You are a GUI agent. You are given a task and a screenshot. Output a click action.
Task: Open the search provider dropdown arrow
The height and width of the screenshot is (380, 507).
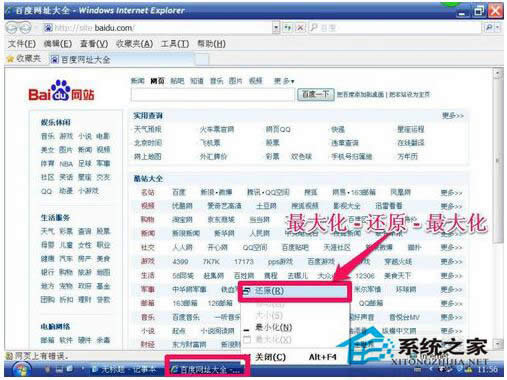click(498, 28)
